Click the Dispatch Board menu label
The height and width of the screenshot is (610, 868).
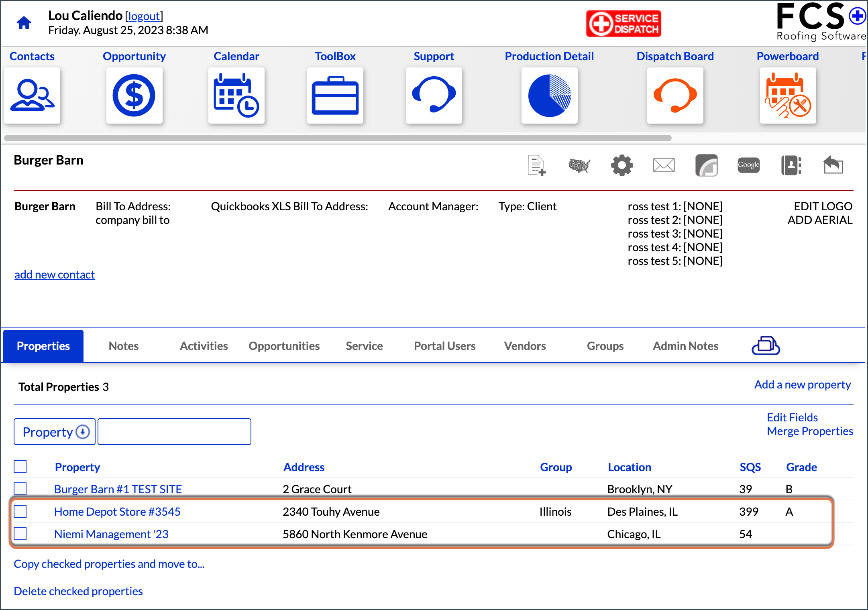coord(675,56)
